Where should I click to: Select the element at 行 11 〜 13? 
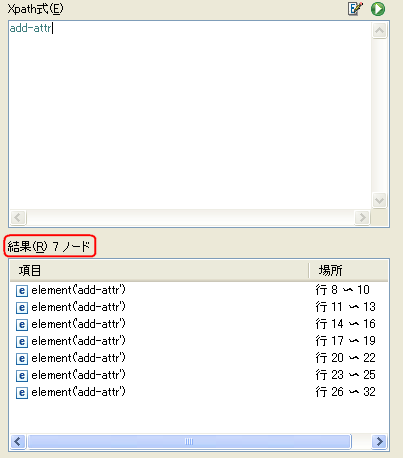[199, 307]
